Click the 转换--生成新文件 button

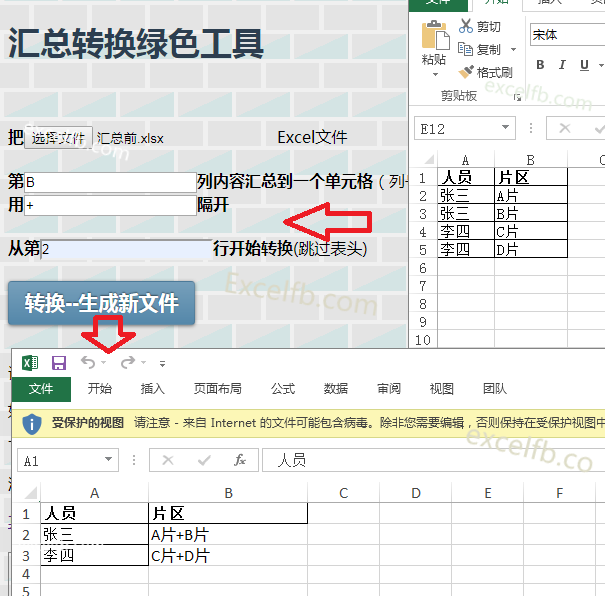pyautogui.click(x=101, y=303)
